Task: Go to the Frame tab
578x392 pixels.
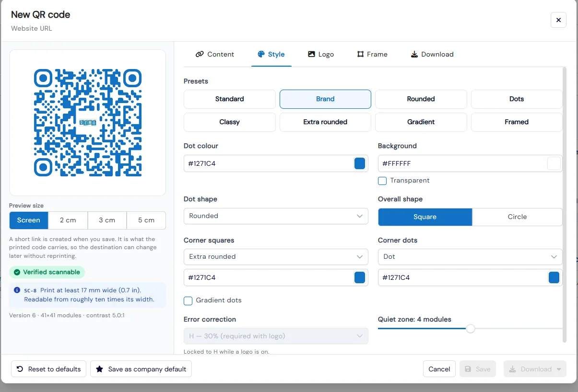Action: pos(372,54)
